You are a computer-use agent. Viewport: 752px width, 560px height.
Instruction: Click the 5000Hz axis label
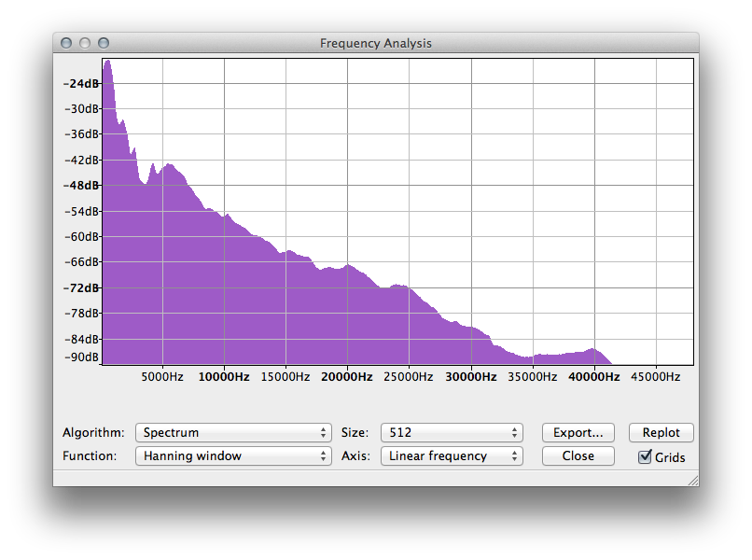click(162, 377)
